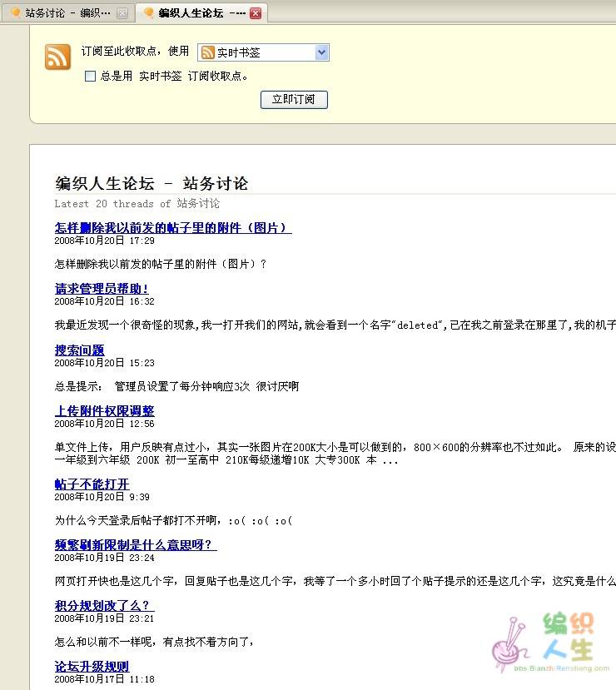Click the summary text 怎么和以前不一样呢

pyautogui.click(x=104, y=642)
